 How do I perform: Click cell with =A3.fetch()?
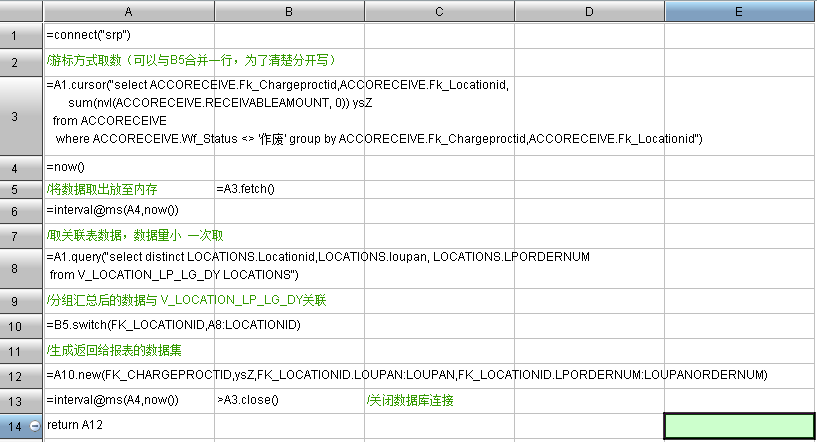[x=289, y=190]
